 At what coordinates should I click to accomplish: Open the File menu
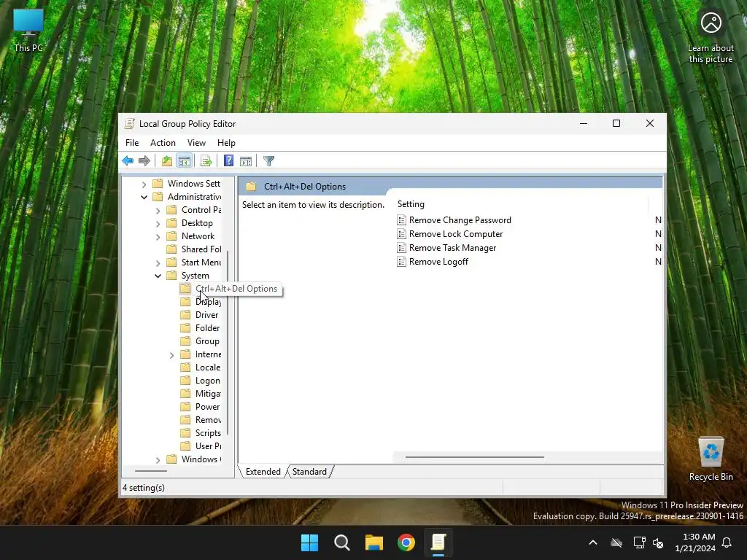click(x=132, y=143)
